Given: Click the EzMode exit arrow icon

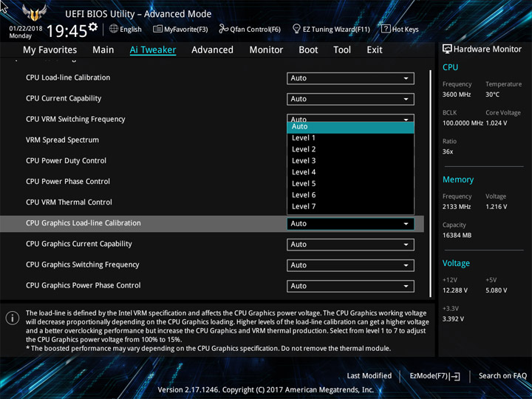Looking at the screenshot, I should [454, 376].
